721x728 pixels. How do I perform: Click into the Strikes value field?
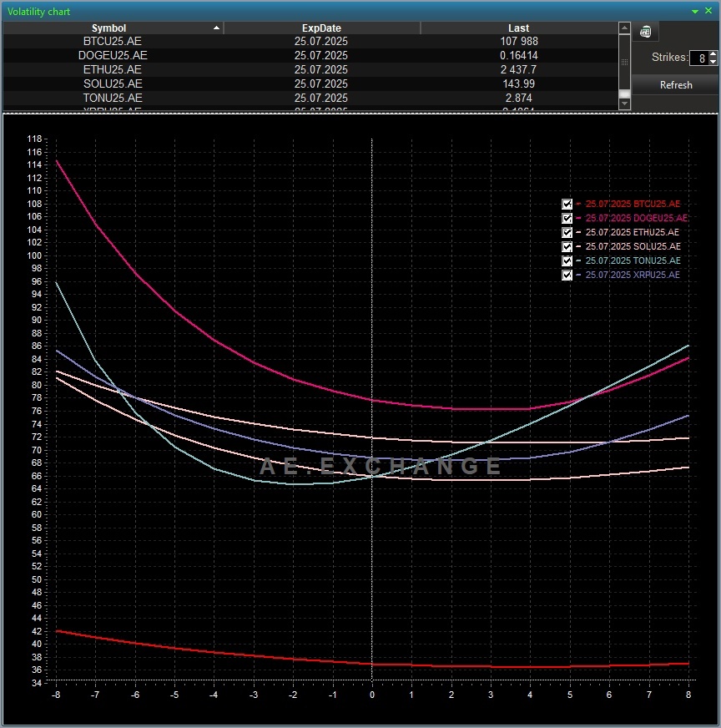pyautogui.click(x=698, y=58)
